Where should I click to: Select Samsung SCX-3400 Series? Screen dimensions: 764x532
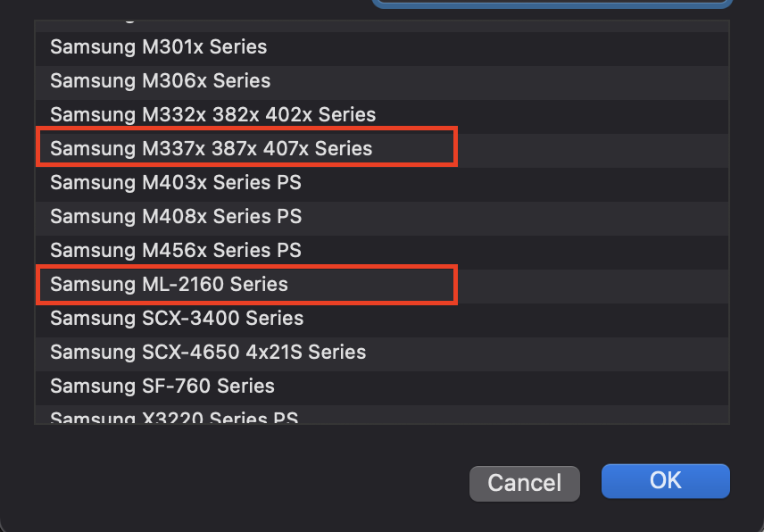[x=177, y=318]
